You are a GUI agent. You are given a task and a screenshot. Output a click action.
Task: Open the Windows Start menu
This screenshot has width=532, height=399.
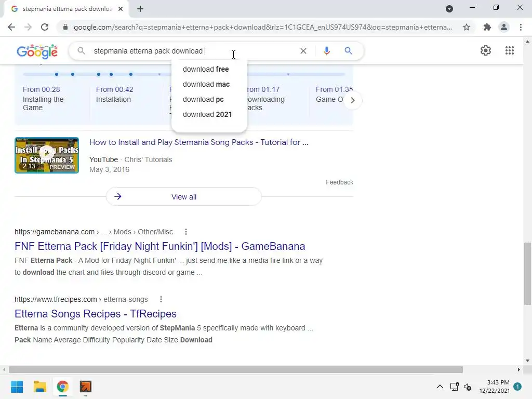pyautogui.click(x=17, y=387)
